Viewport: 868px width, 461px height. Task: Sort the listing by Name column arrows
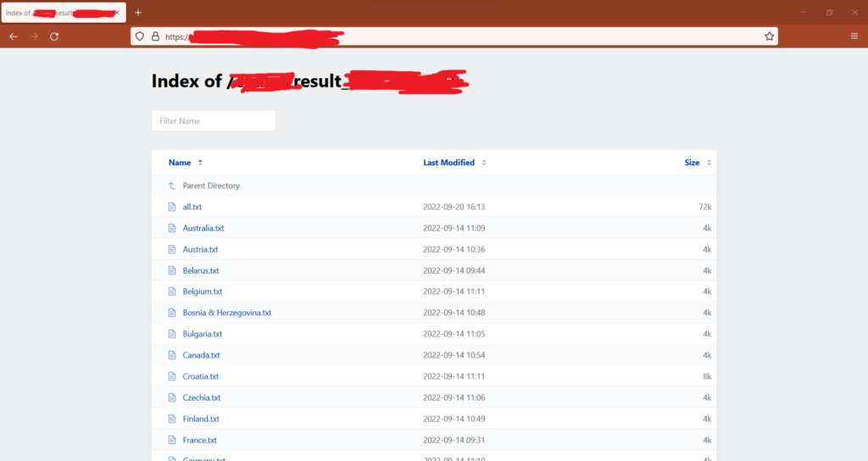click(200, 163)
